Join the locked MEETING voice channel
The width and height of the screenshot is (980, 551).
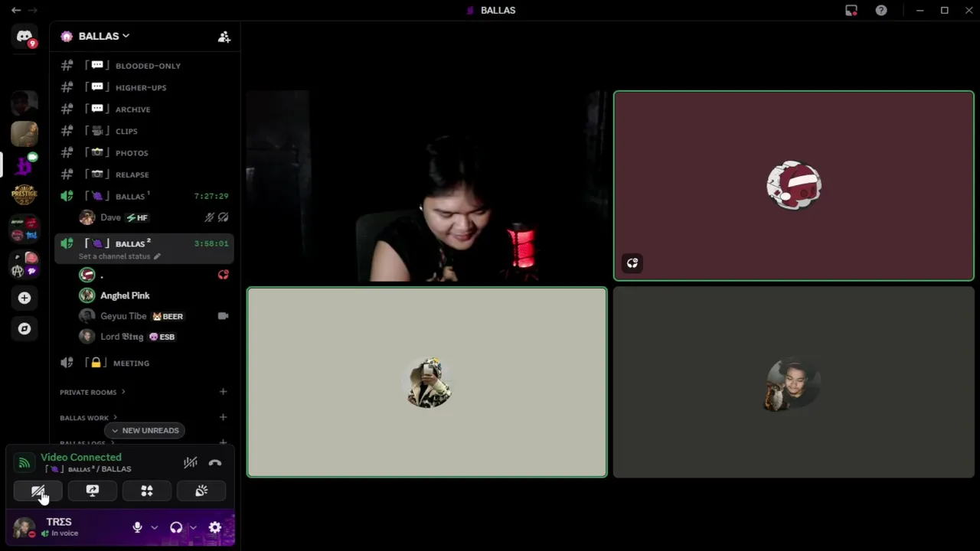click(144, 363)
